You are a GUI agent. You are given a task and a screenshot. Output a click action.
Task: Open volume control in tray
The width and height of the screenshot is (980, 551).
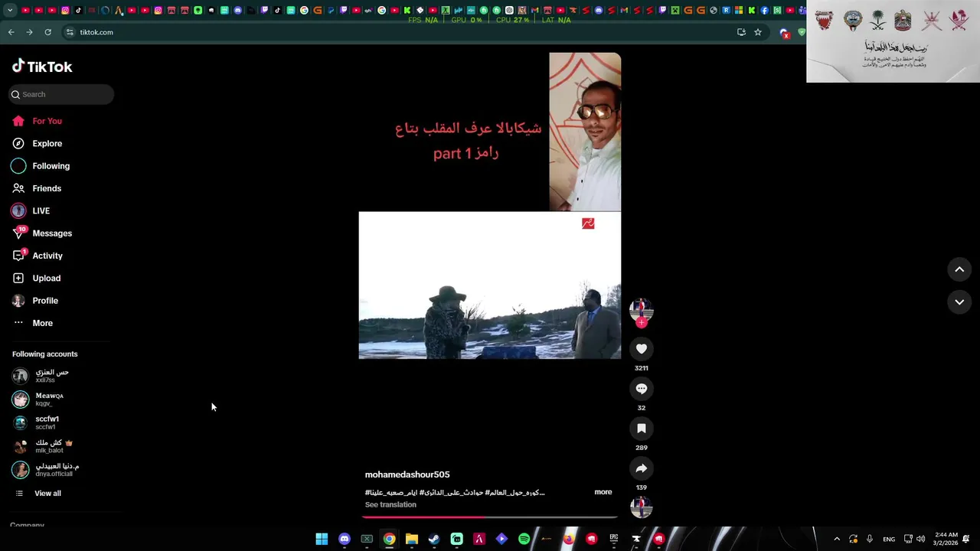[x=921, y=539]
